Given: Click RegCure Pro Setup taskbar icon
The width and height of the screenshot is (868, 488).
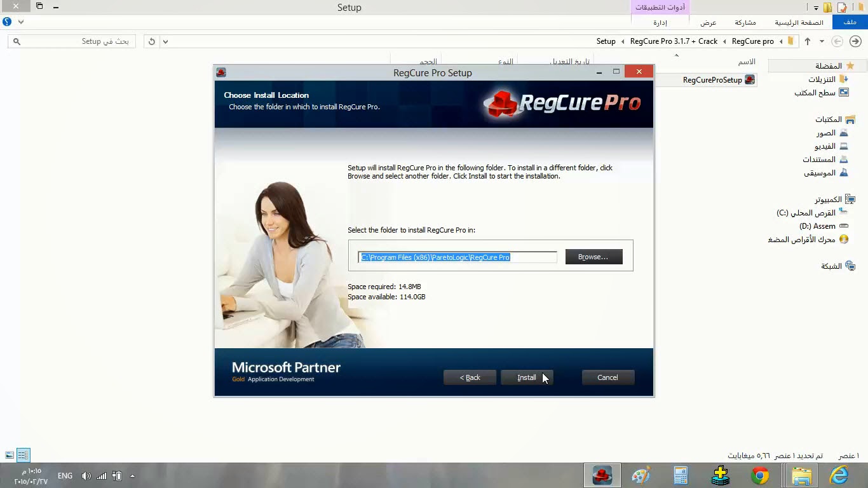Looking at the screenshot, I should [x=602, y=475].
